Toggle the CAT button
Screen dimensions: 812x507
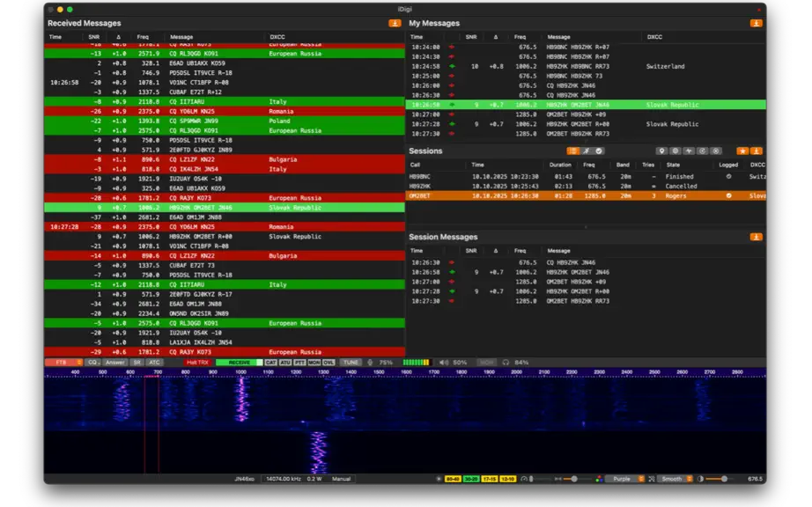click(271, 363)
